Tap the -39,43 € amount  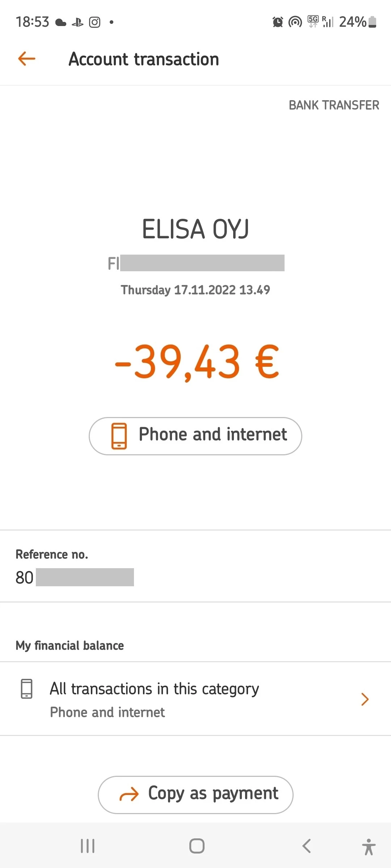(197, 362)
